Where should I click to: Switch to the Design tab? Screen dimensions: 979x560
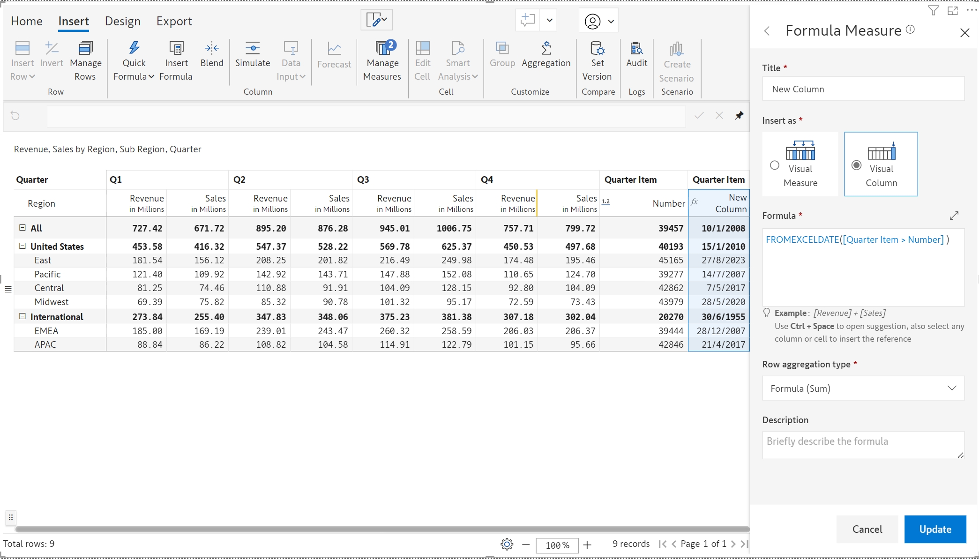click(x=122, y=21)
